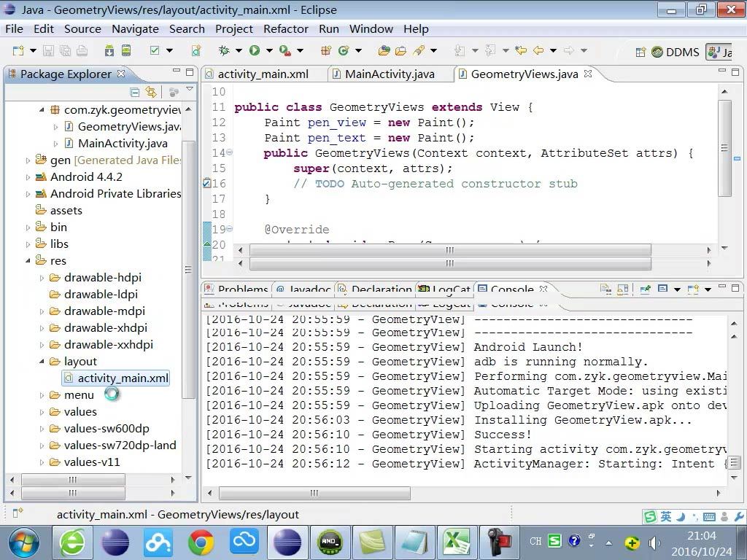The width and height of the screenshot is (747, 560).
Task: Open the Refactor menu
Action: click(x=285, y=29)
